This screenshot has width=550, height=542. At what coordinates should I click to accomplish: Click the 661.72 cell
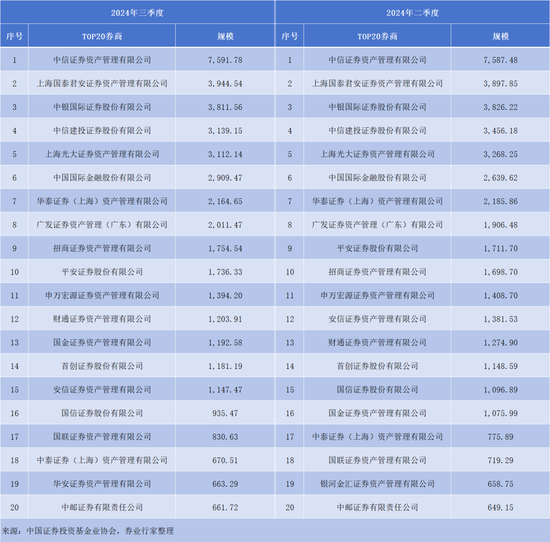225,507
